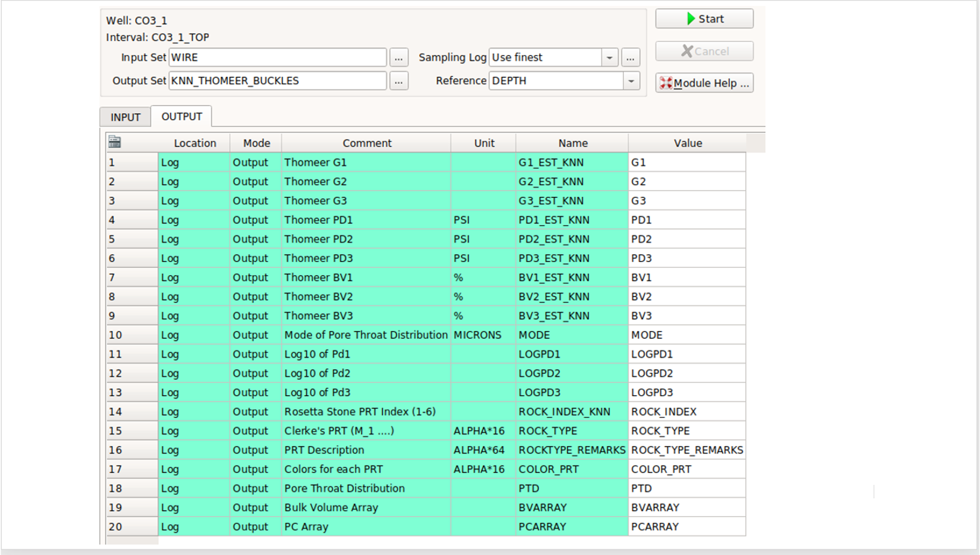This screenshot has height=555, width=980.
Task: Click the comment PC Array
Action: pos(366,527)
